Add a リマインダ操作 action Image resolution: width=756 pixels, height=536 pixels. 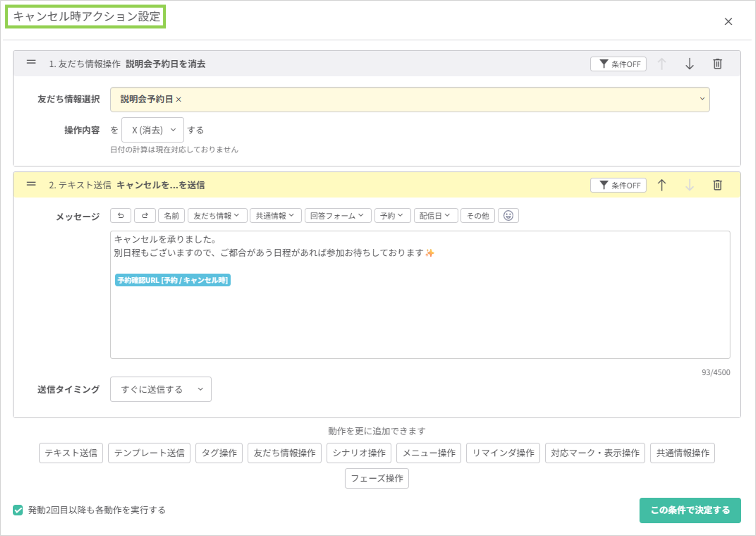click(503, 453)
